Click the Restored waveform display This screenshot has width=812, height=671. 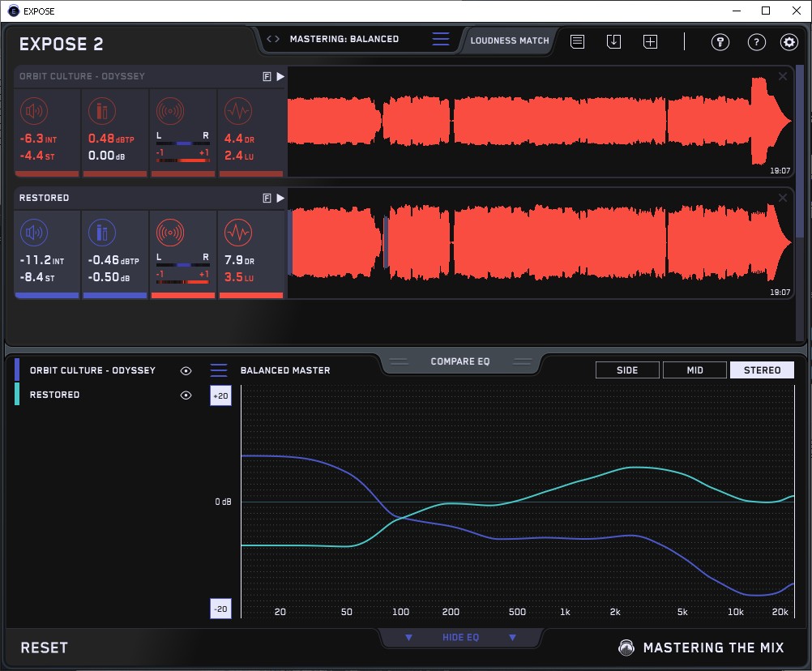(541, 243)
